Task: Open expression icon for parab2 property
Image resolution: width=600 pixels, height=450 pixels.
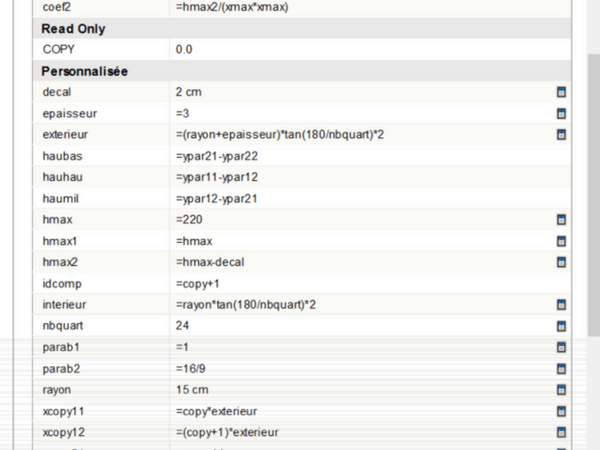Action: tap(561, 368)
